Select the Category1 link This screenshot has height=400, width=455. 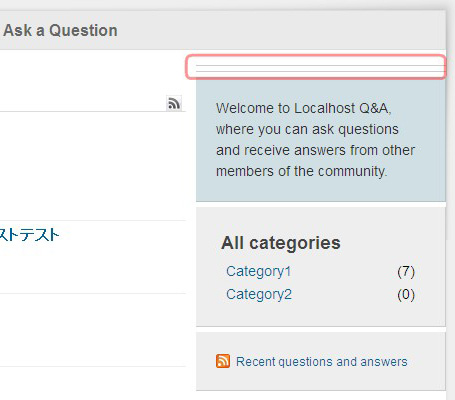(258, 271)
